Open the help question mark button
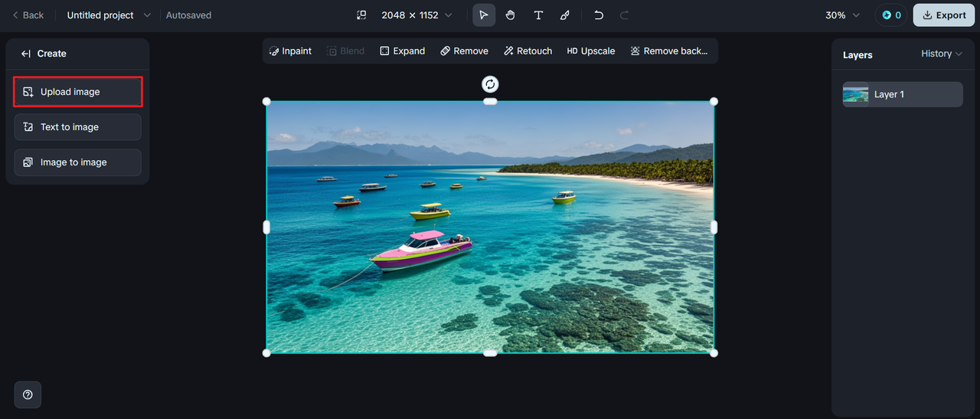 28,394
